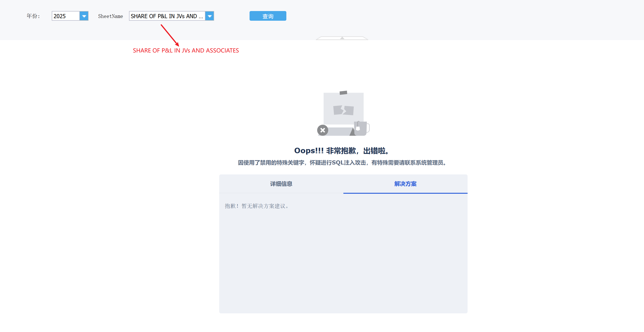The width and height of the screenshot is (644, 332).
Task: Click the tape piece atop the error illustration
Action: pos(343,93)
